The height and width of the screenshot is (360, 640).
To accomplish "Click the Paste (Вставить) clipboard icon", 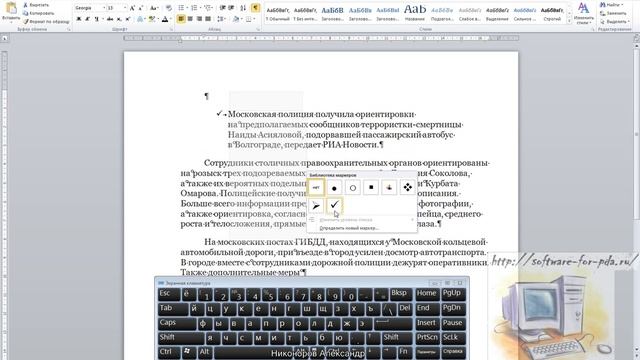I will point(11,8).
